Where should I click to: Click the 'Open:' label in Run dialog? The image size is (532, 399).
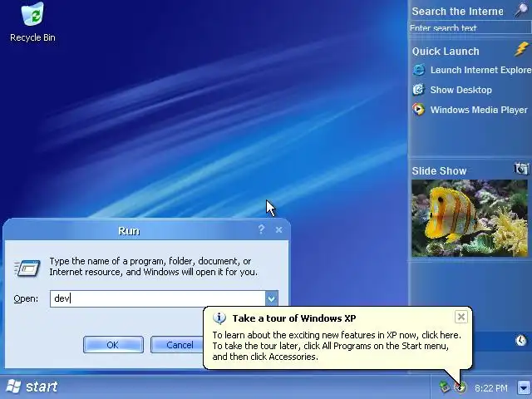pos(26,298)
